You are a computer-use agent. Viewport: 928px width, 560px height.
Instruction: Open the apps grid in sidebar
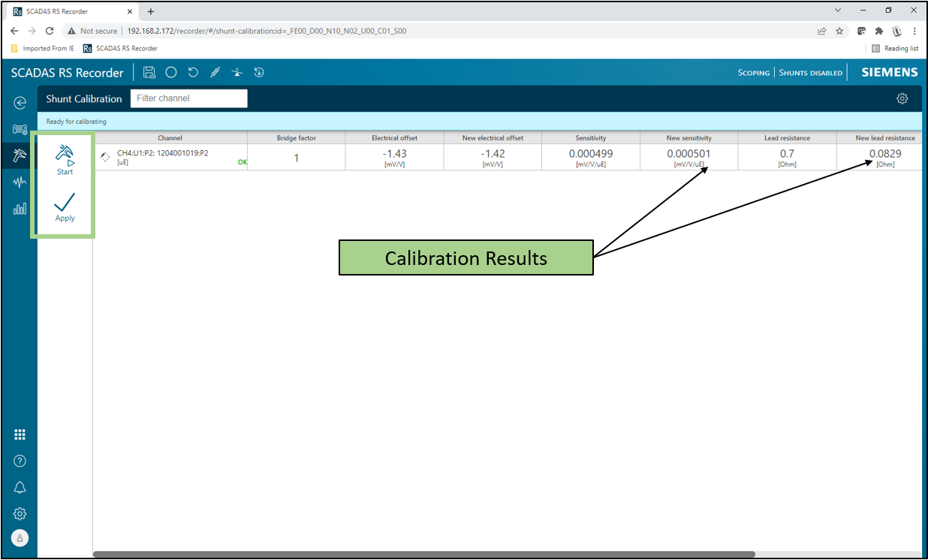[x=20, y=435]
